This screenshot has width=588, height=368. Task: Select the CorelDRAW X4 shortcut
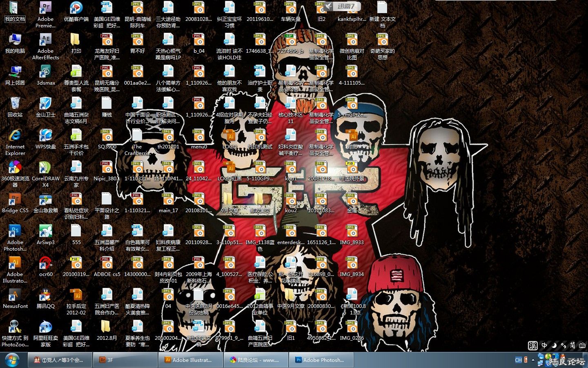[x=45, y=168]
